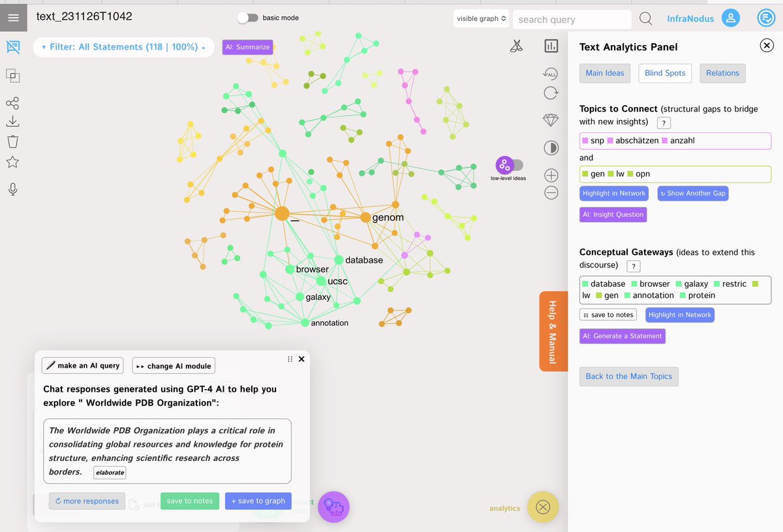Click the green database gateway swatch
Screen dimensions: 783x532
(x=585, y=284)
